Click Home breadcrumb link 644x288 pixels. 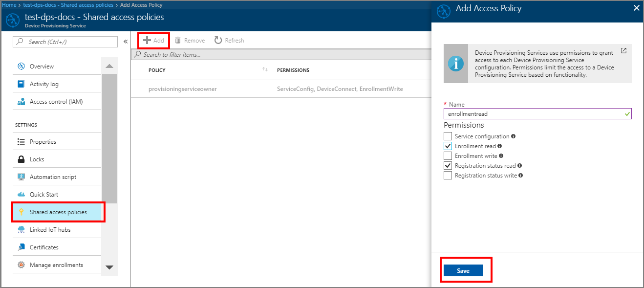point(9,5)
